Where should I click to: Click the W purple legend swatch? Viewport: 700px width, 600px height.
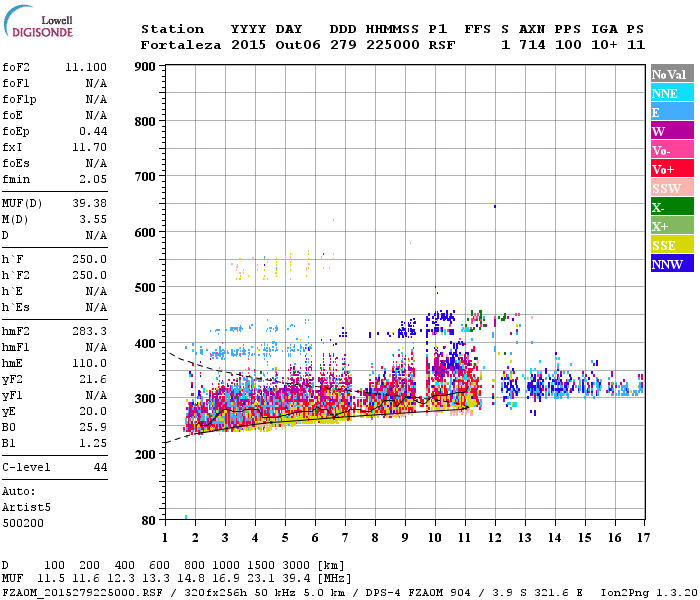click(x=672, y=131)
